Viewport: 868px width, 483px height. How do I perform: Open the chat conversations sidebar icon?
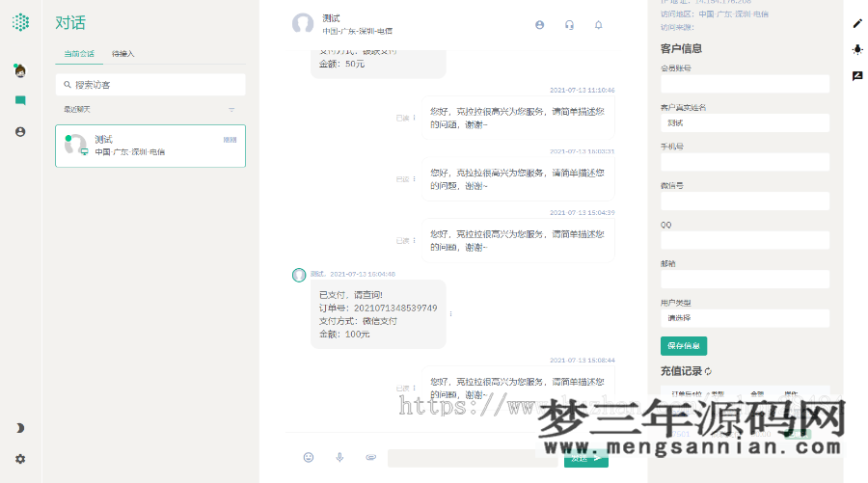click(20, 100)
